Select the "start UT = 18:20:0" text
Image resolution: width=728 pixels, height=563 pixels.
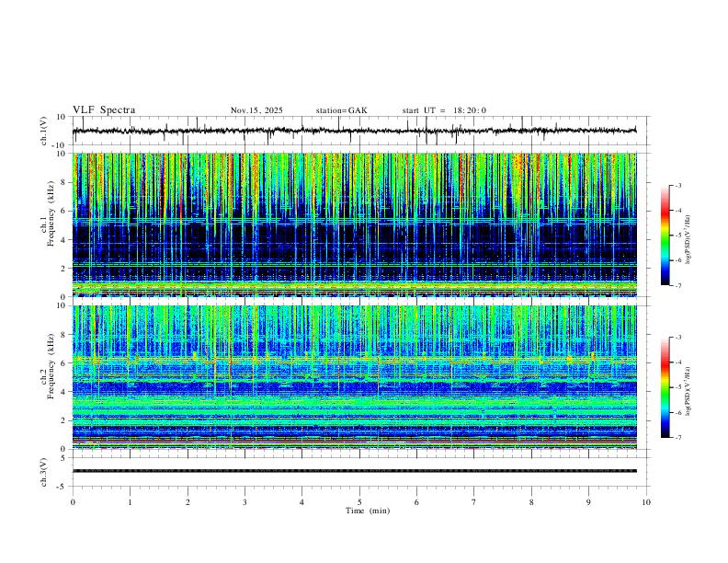click(444, 110)
